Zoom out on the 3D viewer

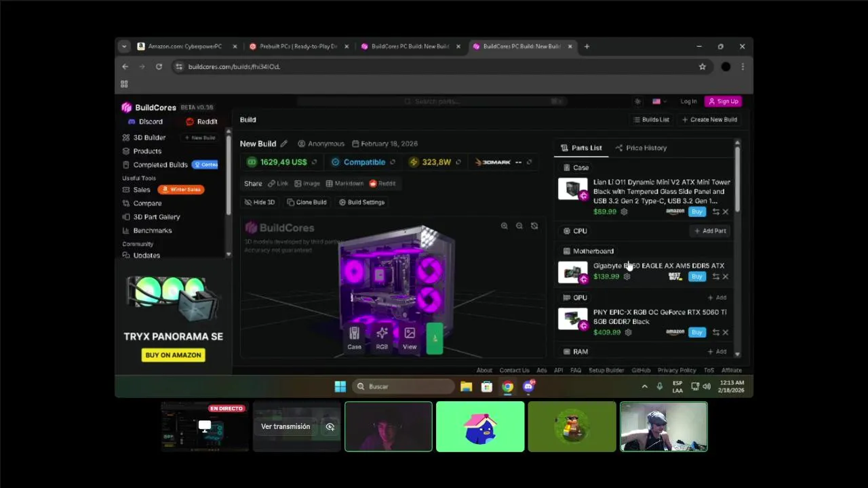[x=519, y=226]
